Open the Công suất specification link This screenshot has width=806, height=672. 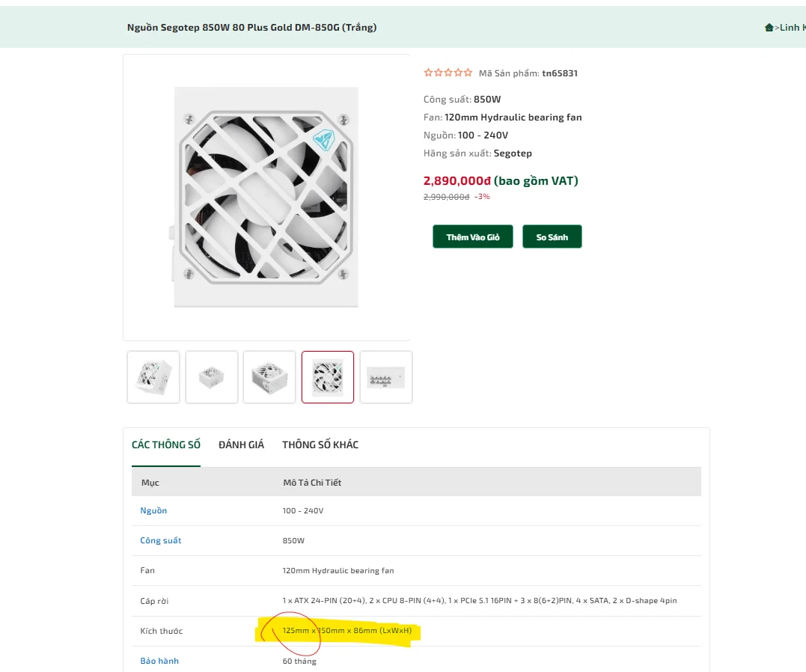point(161,540)
